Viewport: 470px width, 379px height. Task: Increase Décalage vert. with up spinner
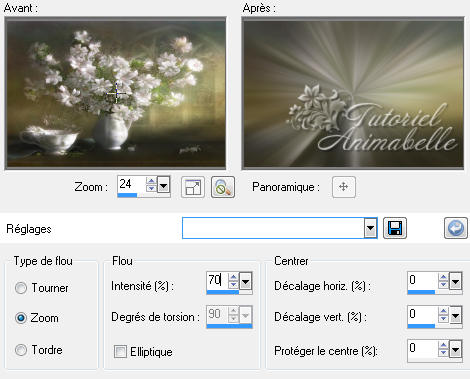443,311
